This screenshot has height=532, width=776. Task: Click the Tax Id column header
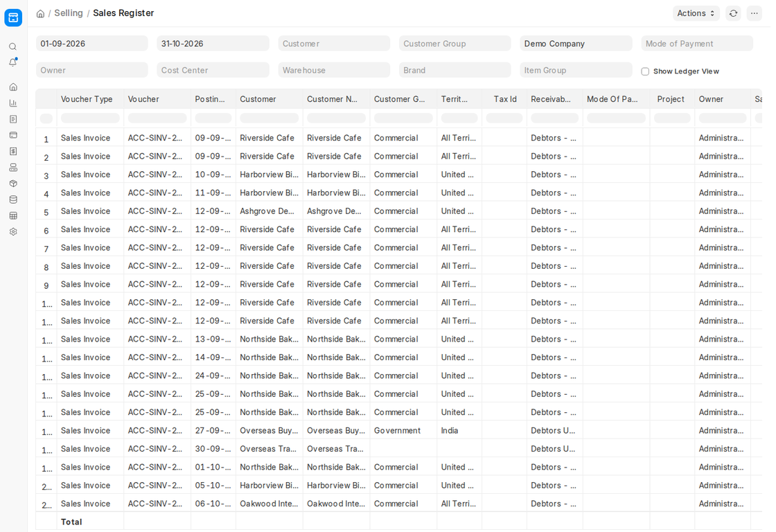[505, 99]
